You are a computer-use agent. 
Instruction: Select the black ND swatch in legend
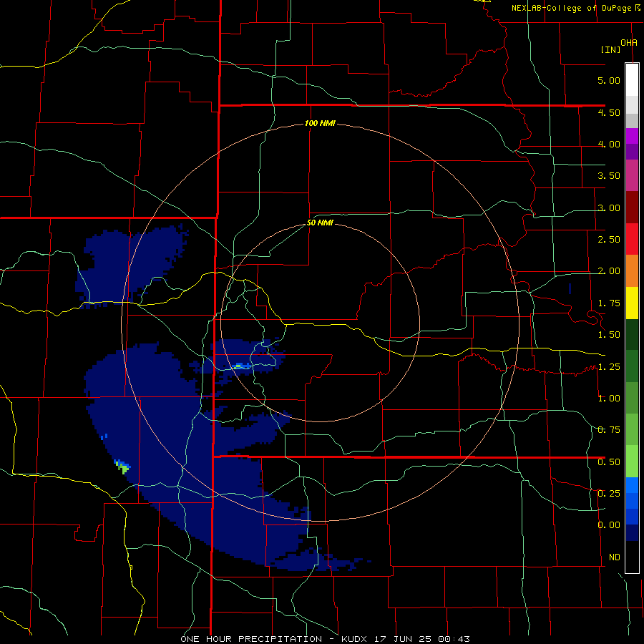pyautogui.click(x=632, y=557)
